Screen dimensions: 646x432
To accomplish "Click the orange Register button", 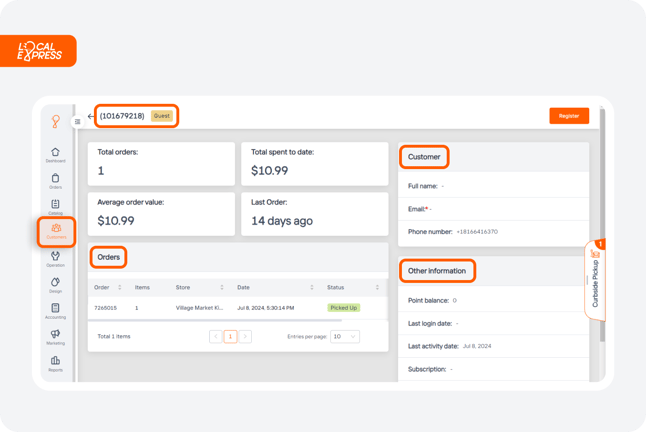I will tap(569, 116).
